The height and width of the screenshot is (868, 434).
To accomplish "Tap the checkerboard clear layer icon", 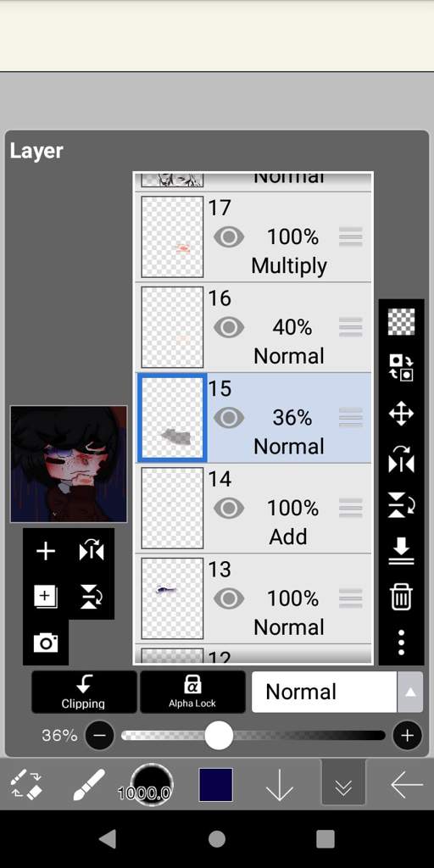I will 401,322.
